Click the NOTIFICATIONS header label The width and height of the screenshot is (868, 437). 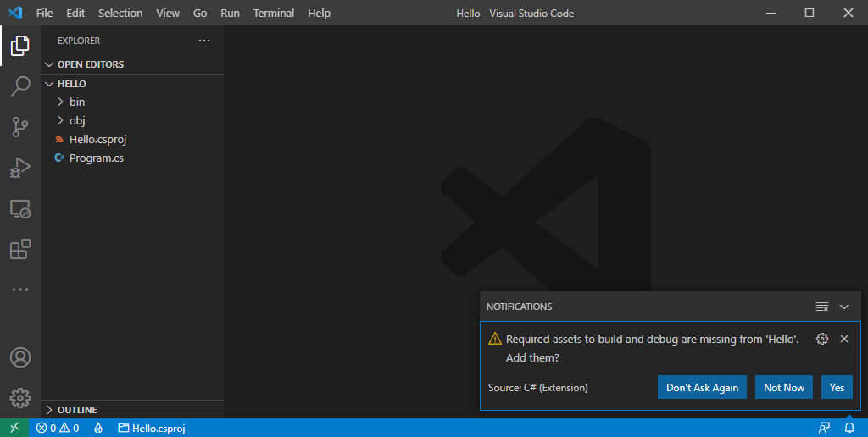click(520, 307)
